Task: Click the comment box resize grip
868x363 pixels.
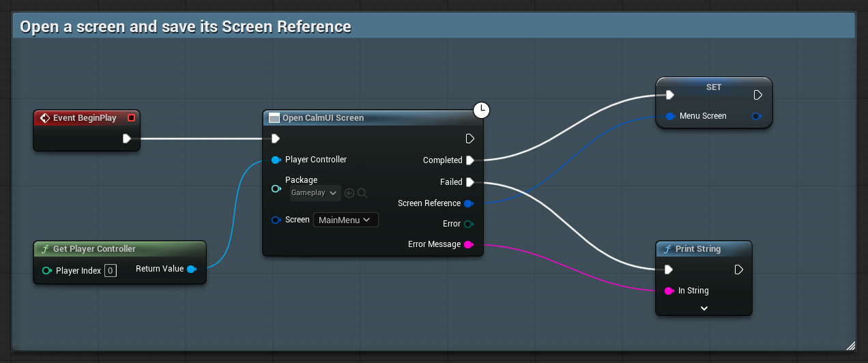Action: coord(850,345)
